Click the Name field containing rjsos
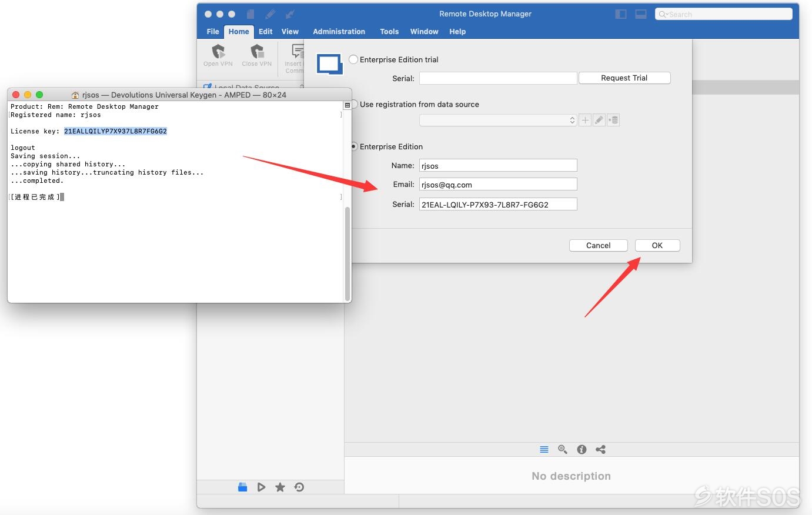The image size is (812, 515). pos(498,166)
